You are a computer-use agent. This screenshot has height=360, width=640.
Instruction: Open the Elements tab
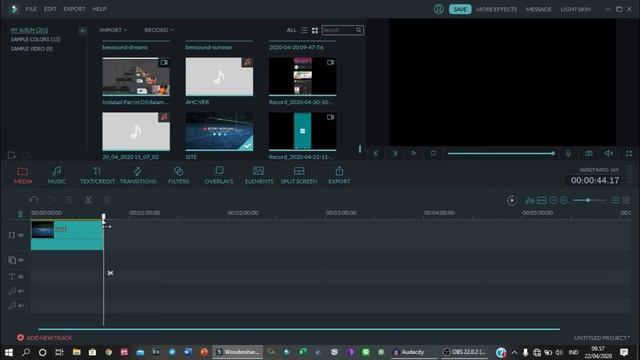tap(259, 175)
